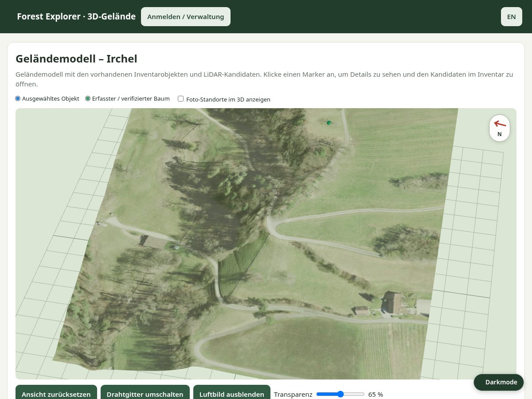Select the 'Erfasster / verifizierter Baum' radio button
The image size is (532, 399).
point(88,98)
